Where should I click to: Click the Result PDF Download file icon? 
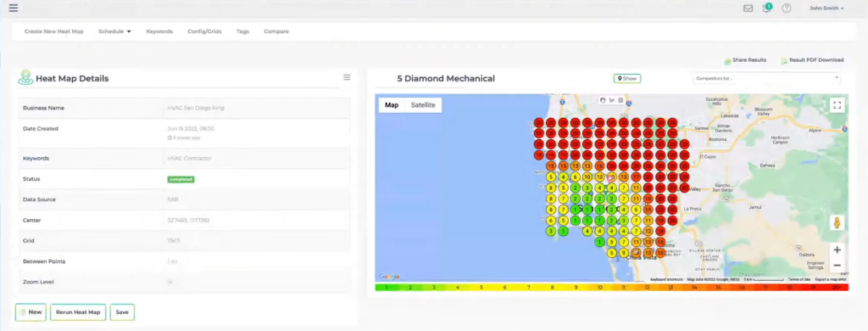[784, 61]
